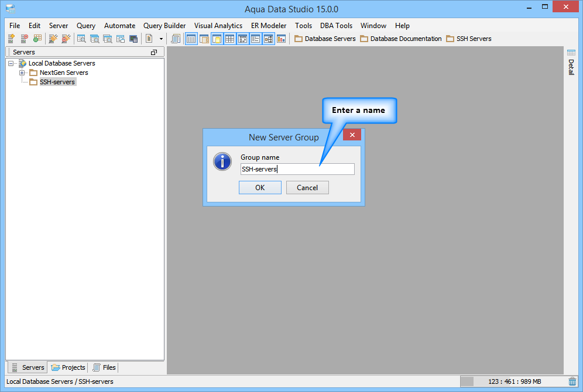Switch to the Servers bottom tab
The image size is (583, 392).
(28, 367)
